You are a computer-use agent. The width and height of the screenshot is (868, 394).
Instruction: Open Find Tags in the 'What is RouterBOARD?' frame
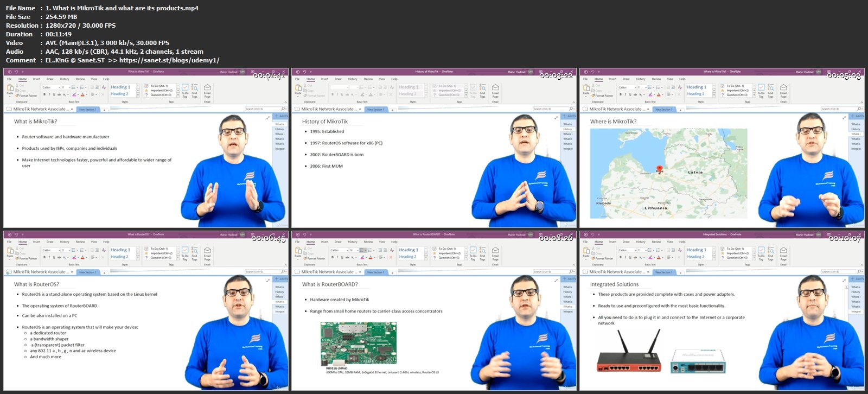coord(482,253)
